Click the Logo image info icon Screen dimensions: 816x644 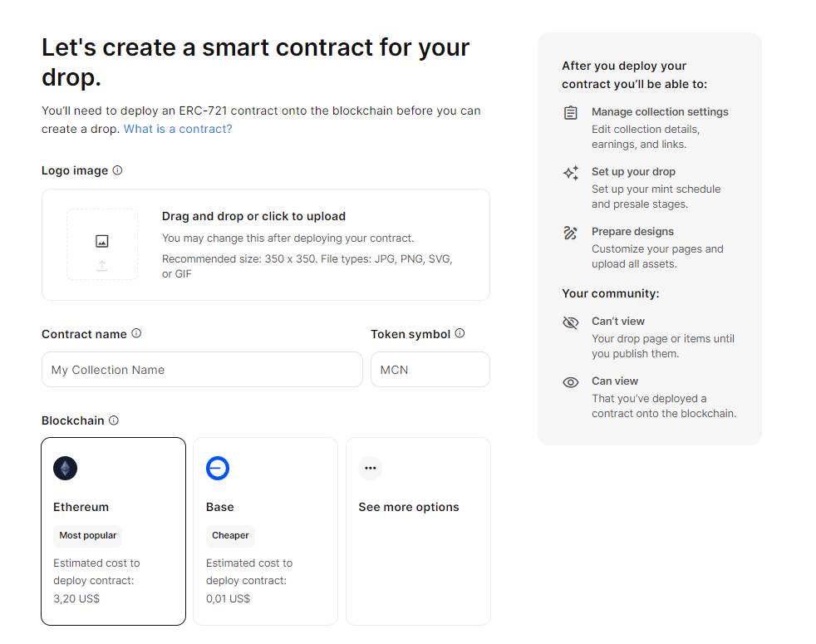[x=118, y=170]
